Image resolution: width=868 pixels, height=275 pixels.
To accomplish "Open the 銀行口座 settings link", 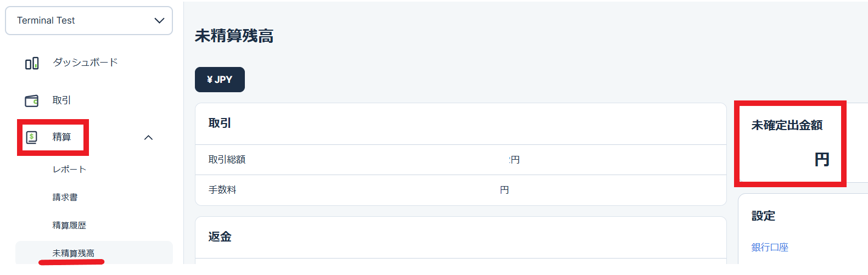I will pyautogui.click(x=770, y=248).
